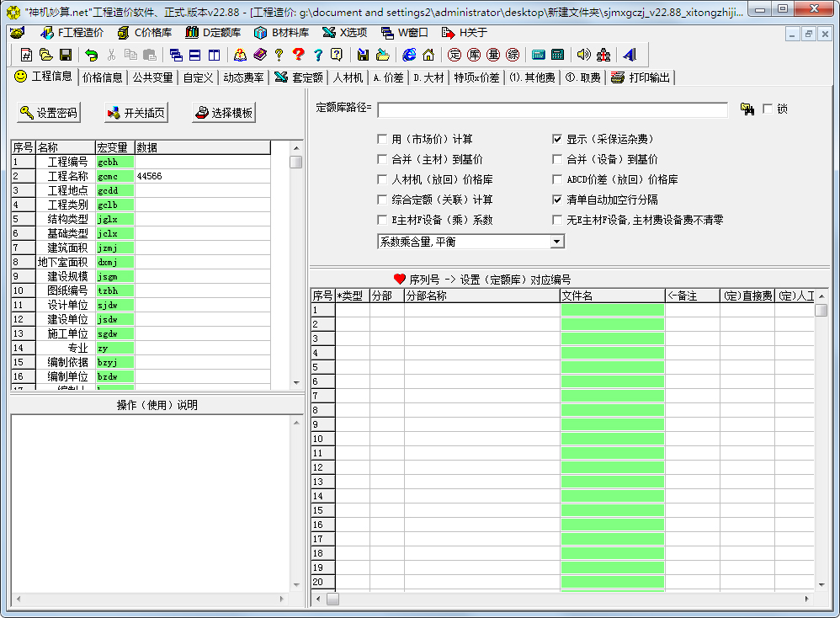Toggle the 锁 lock checkbox
840x618 pixels.
tap(767, 109)
